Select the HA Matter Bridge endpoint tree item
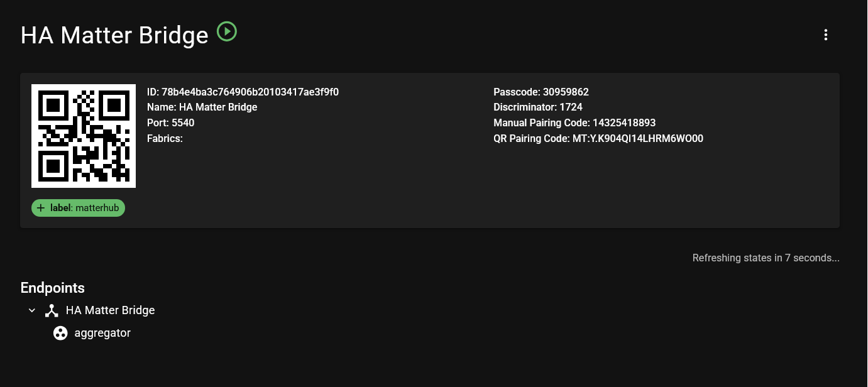This screenshot has height=387, width=868. [x=110, y=310]
